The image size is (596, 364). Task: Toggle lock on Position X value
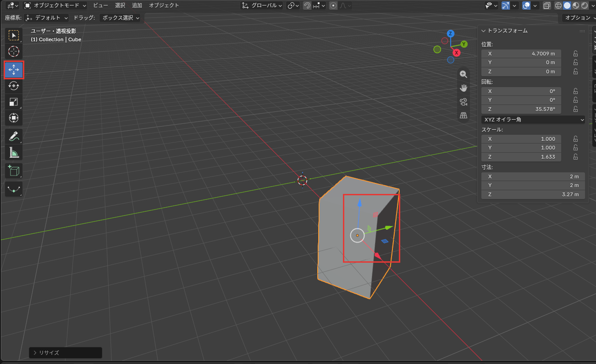point(575,54)
